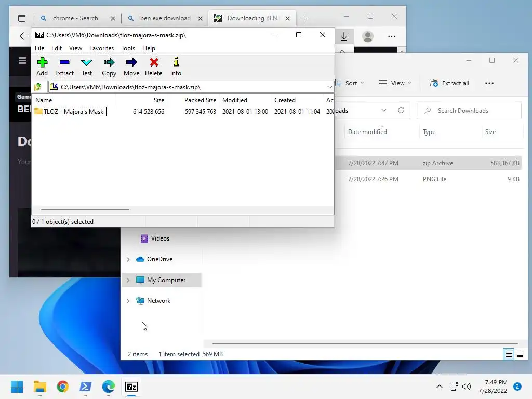532x399 pixels.
Task: Go back in the Edge browser
Action: 23,36
